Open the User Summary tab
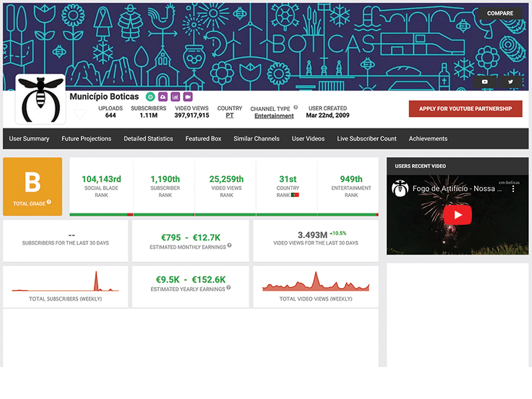This screenshot has width=532, height=399. point(29,138)
